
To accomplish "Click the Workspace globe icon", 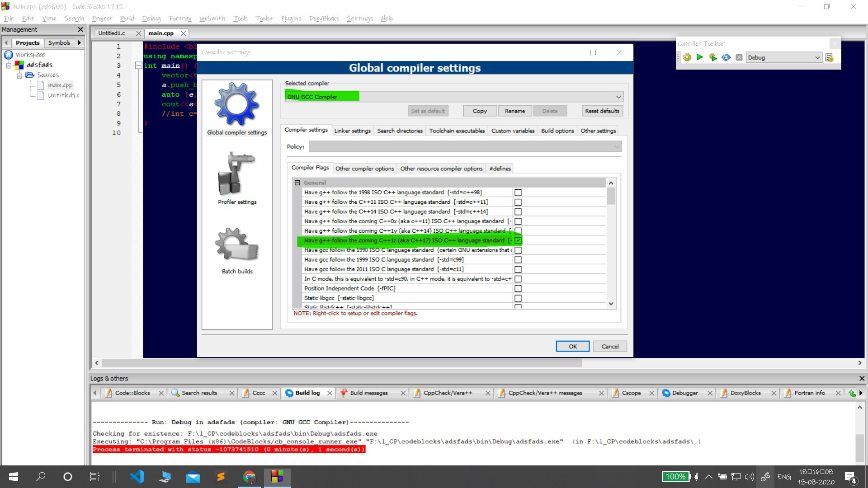I will (9, 55).
